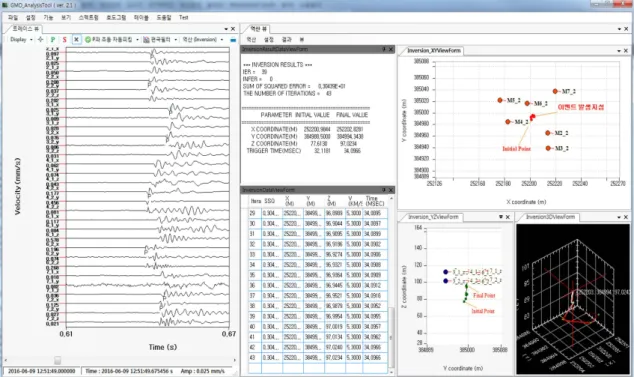Switch to the Inversion_YZViewForm tab
Image resolution: width=634 pixels, height=377 pixels.
(433, 217)
